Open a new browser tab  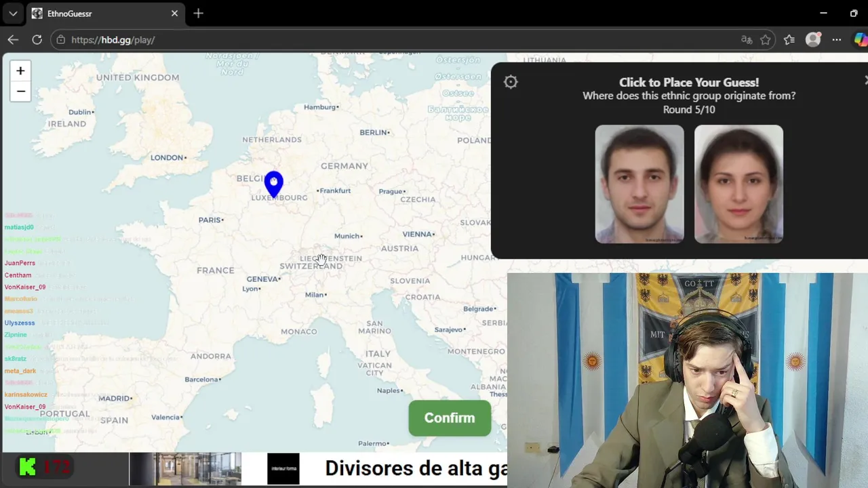click(198, 14)
